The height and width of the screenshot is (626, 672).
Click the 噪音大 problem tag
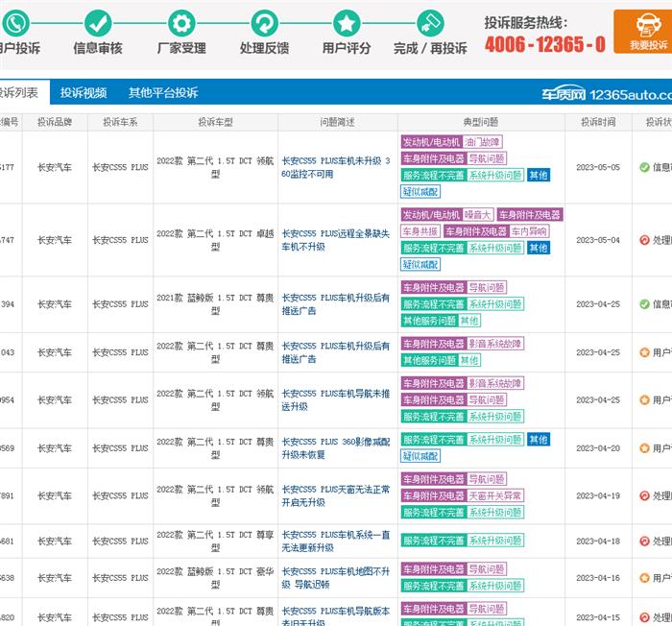478,215
